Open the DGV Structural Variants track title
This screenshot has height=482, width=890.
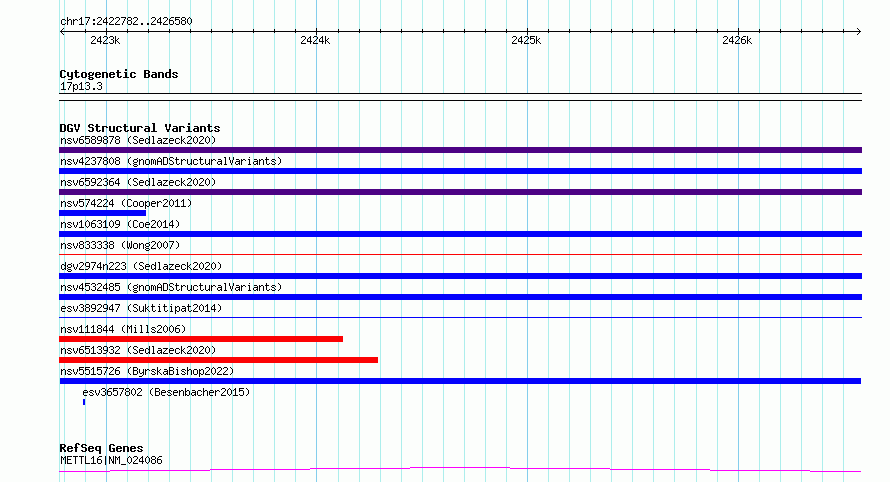coord(140,128)
